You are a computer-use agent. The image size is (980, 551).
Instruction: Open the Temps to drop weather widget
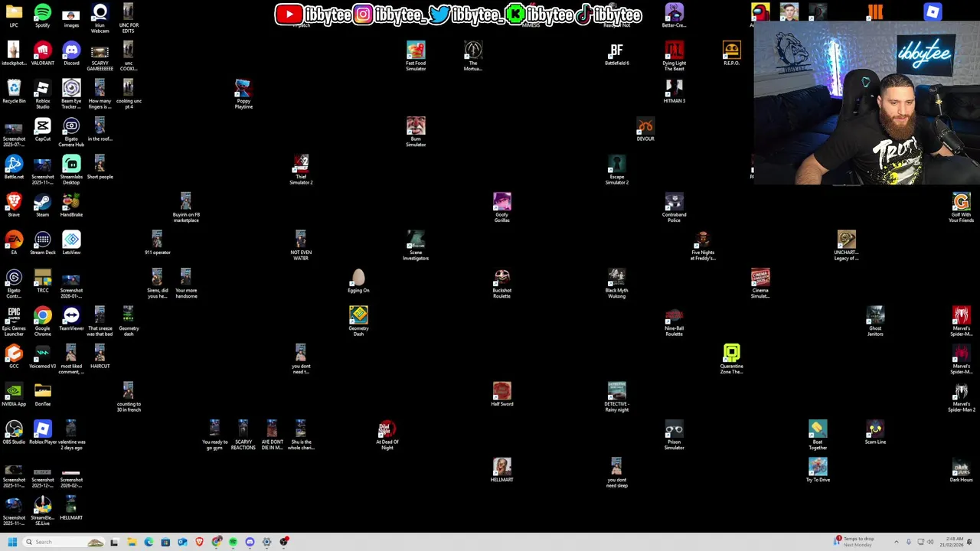click(855, 542)
